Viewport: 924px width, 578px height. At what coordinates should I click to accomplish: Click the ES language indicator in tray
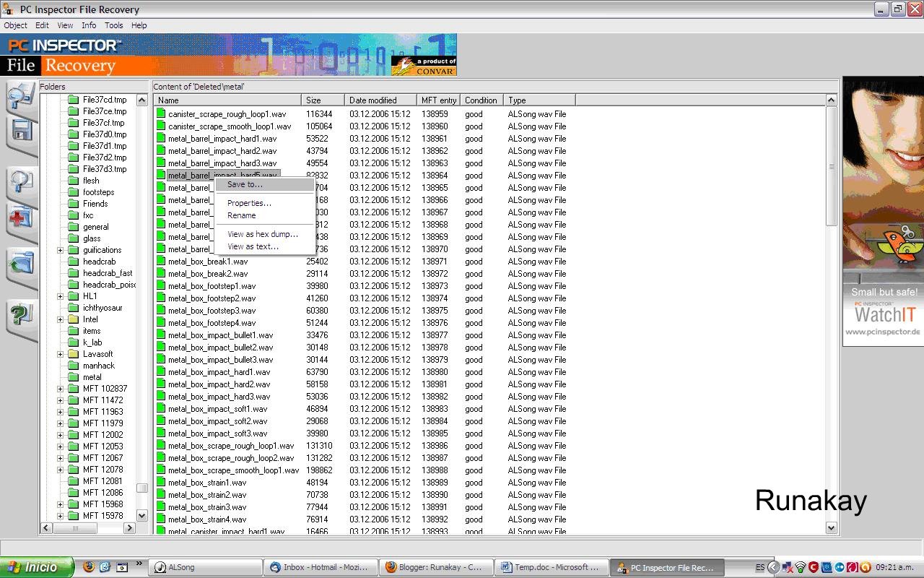point(760,568)
